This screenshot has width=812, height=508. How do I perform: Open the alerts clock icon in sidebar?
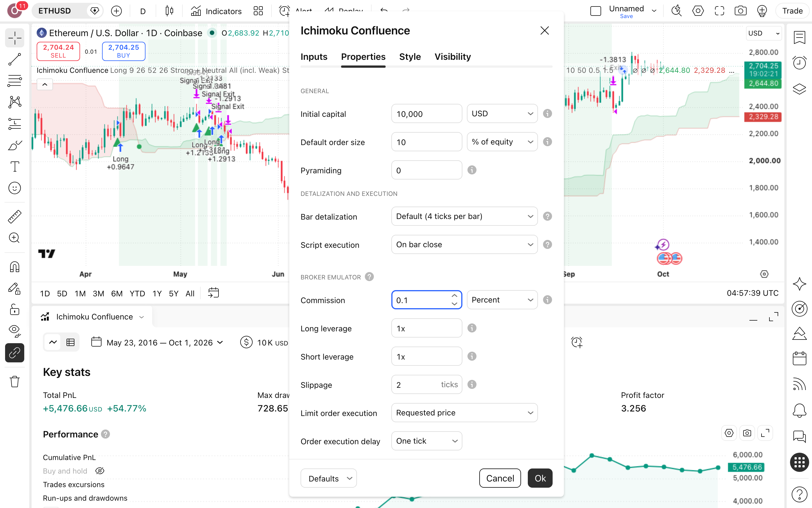tap(799, 63)
